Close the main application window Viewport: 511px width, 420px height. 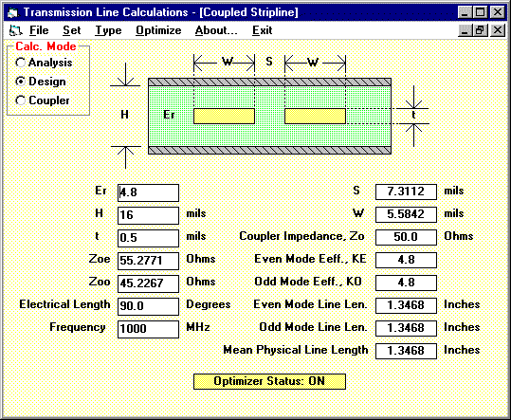coord(498,12)
